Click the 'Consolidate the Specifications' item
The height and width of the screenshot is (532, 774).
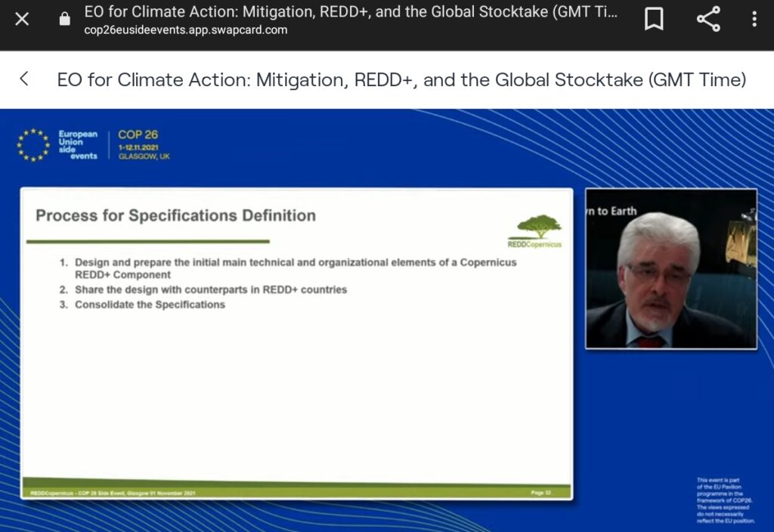[x=150, y=305]
